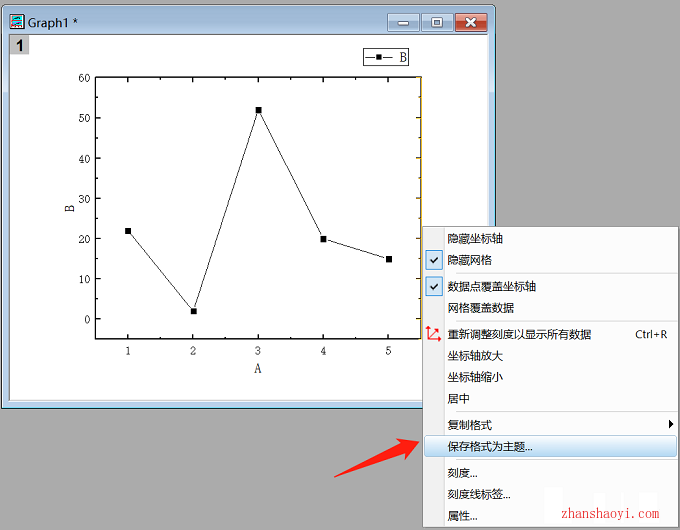The image size is (680, 530).
Task: Click legend label B
Action: click(403, 57)
